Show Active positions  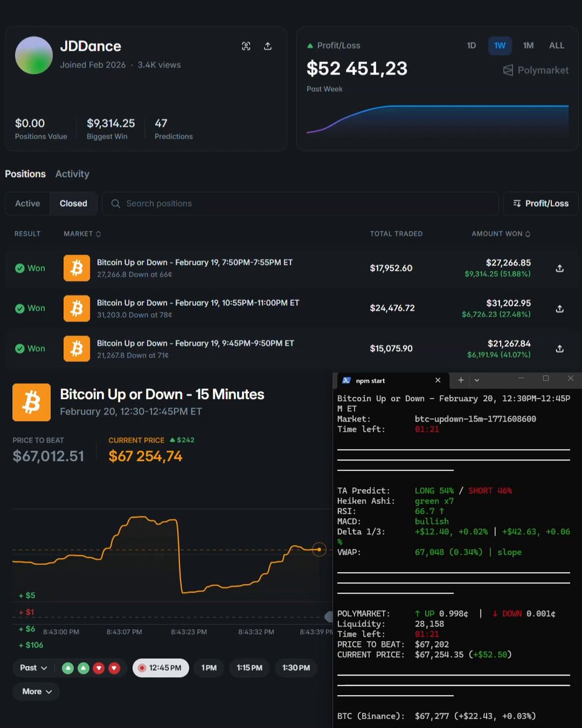click(x=27, y=204)
